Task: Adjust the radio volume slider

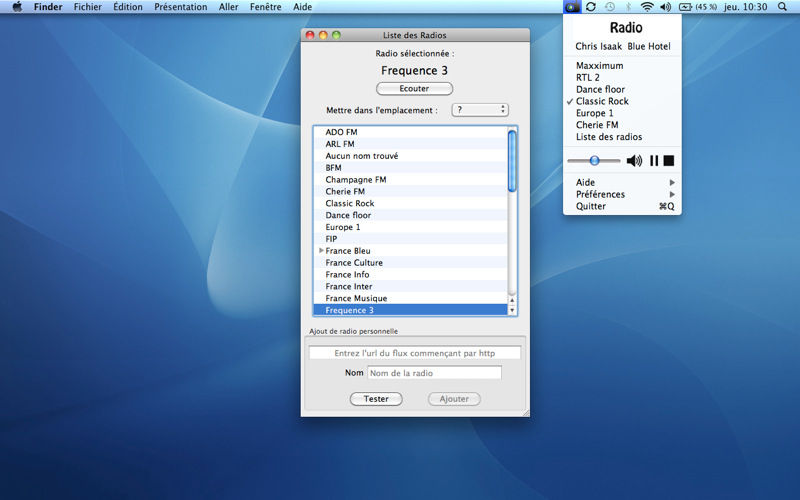Action: pos(594,161)
